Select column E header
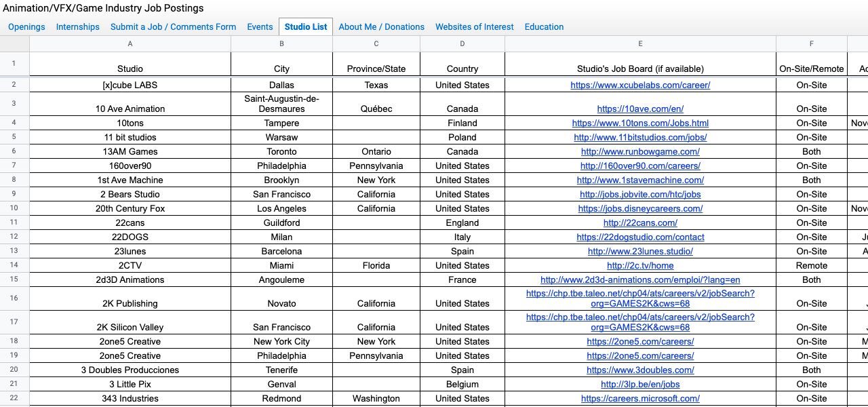Viewport: 868px width, 407px height. coord(639,44)
